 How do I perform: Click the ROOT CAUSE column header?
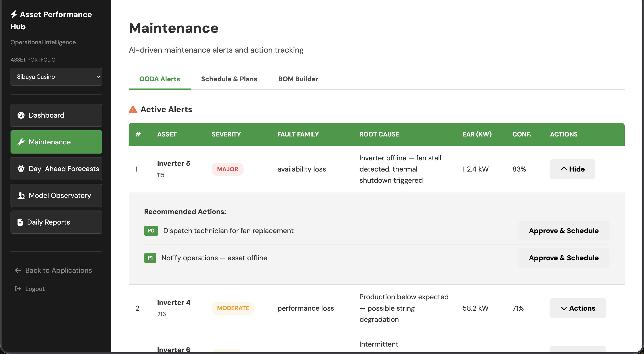click(x=379, y=134)
